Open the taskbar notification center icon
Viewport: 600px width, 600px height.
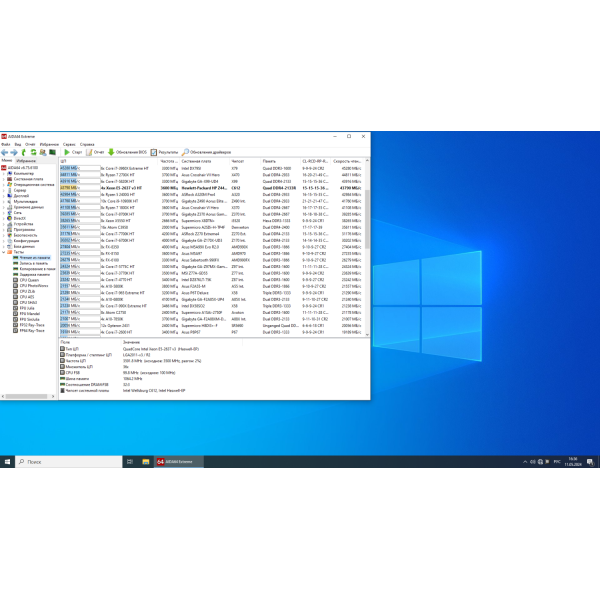(x=590, y=462)
